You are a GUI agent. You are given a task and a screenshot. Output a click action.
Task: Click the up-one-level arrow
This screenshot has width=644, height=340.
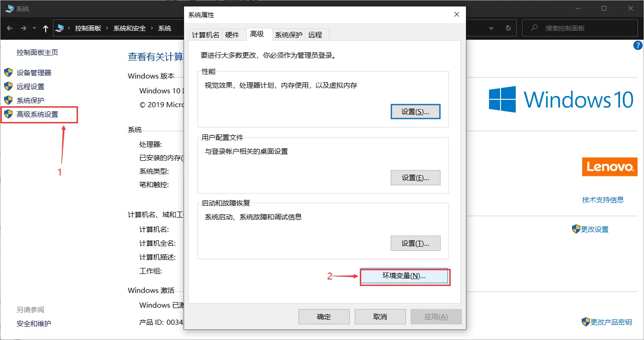coord(46,28)
